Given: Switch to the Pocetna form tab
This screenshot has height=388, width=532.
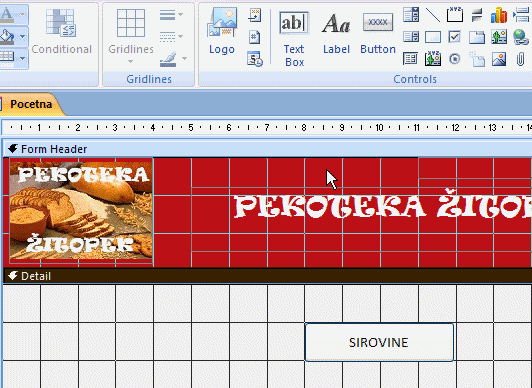Looking at the screenshot, I should [x=31, y=104].
